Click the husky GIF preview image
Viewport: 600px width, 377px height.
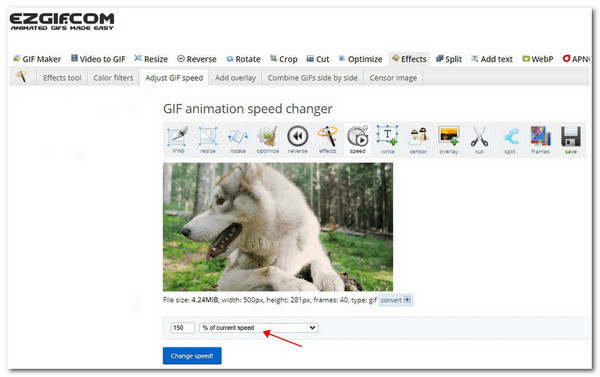tap(278, 227)
